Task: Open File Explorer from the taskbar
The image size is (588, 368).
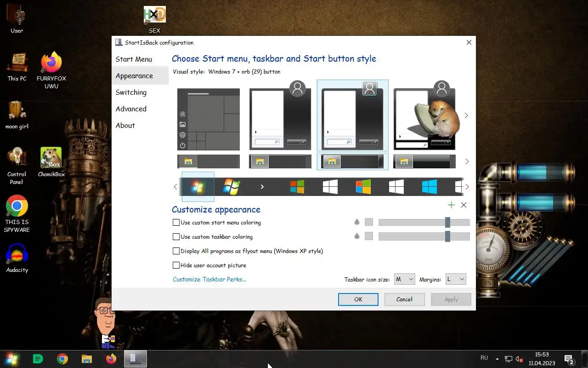Action: (x=86, y=359)
